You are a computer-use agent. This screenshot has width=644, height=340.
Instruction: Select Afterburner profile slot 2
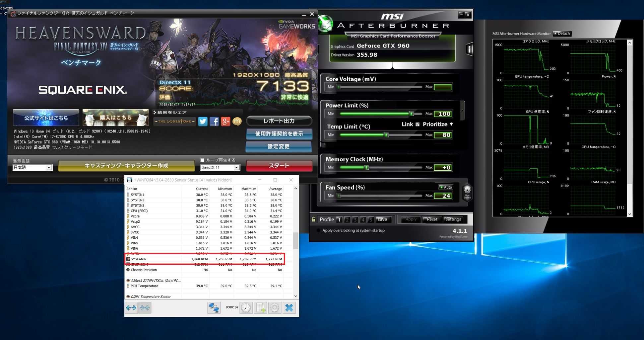[x=347, y=220]
